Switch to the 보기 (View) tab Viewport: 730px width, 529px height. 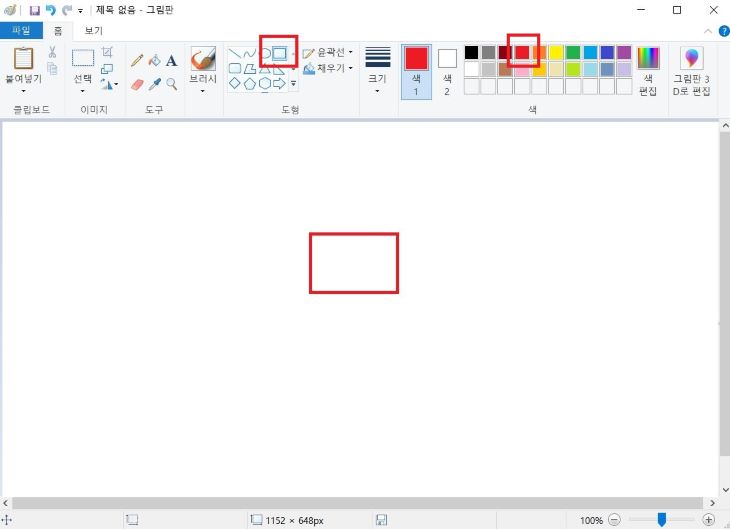94,31
